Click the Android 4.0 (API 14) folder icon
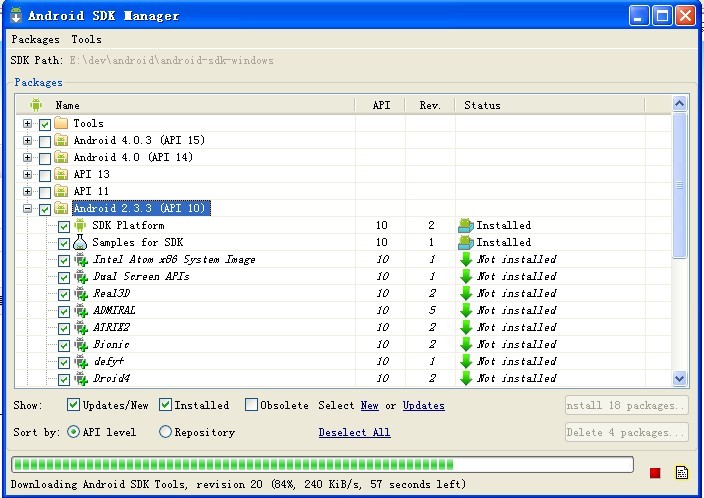Image resolution: width=704 pixels, height=498 pixels. coord(61,157)
